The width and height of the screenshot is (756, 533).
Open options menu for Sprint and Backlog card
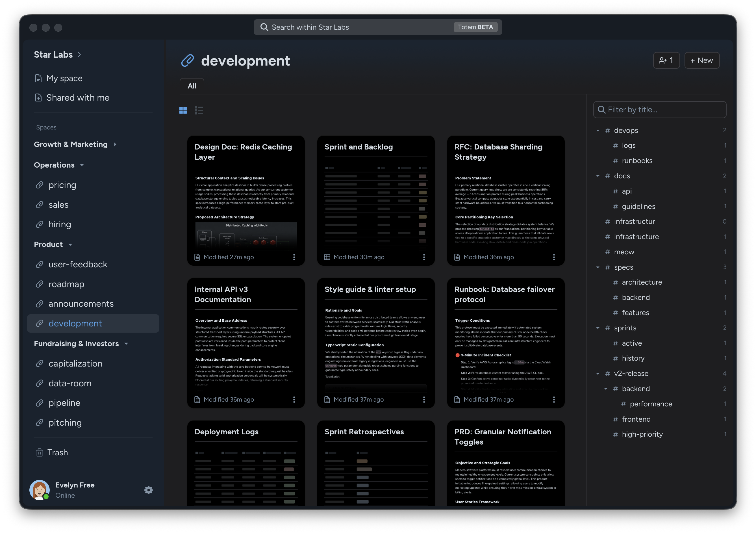424,257
